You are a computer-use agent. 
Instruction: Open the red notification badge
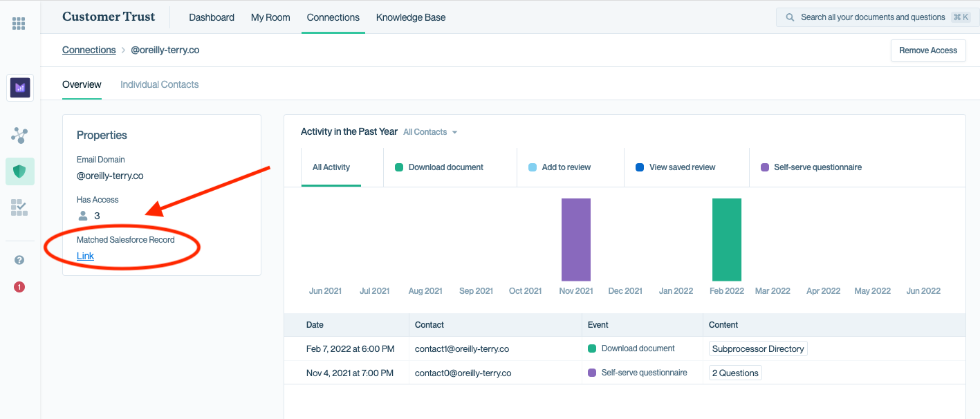[19, 286]
